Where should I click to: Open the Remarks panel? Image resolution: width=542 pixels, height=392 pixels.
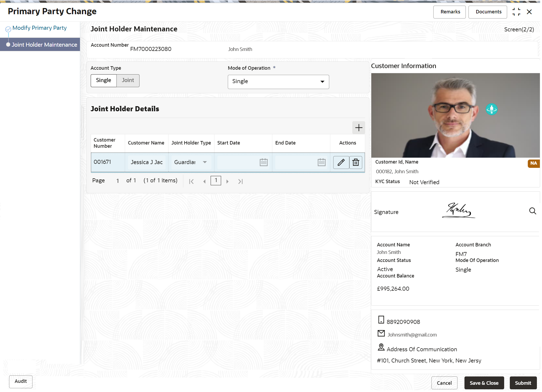tap(450, 12)
